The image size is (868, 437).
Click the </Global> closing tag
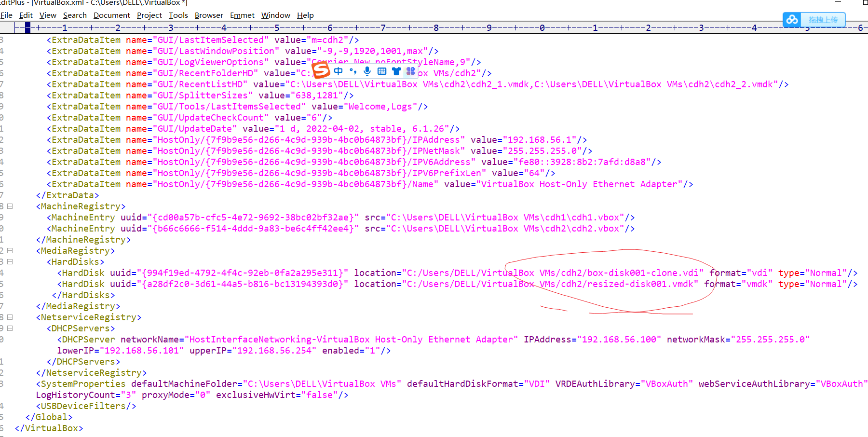pos(49,417)
